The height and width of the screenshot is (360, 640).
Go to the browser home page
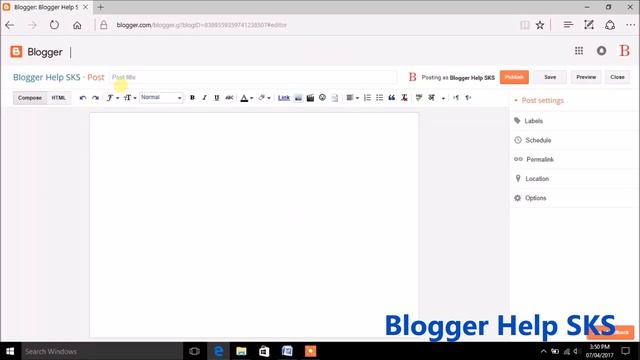click(x=77, y=25)
